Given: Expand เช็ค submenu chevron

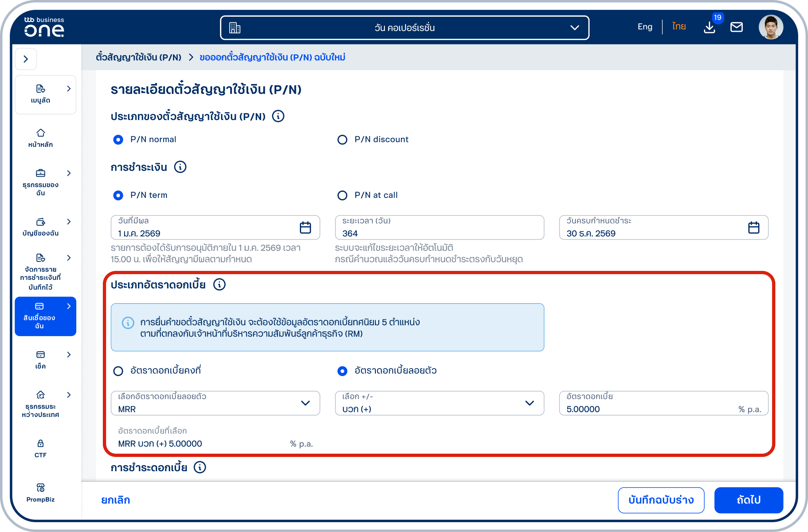Looking at the screenshot, I should (x=69, y=355).
